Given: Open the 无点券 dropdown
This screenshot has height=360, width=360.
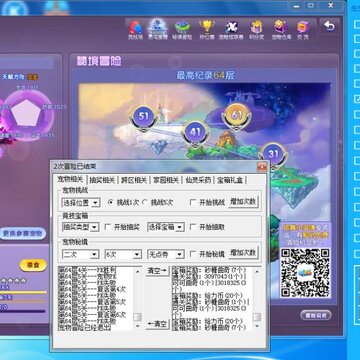Looking at the screenshot, I should click(166, 254).
